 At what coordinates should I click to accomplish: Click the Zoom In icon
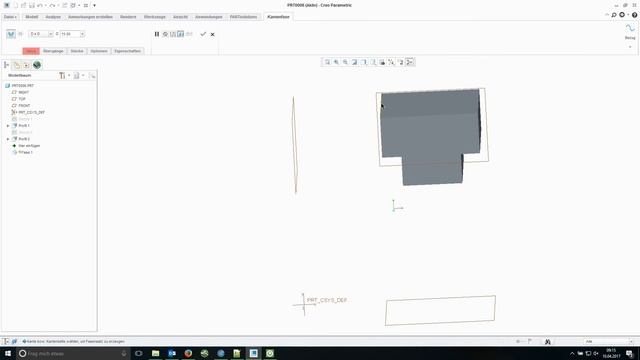point(336,62)
